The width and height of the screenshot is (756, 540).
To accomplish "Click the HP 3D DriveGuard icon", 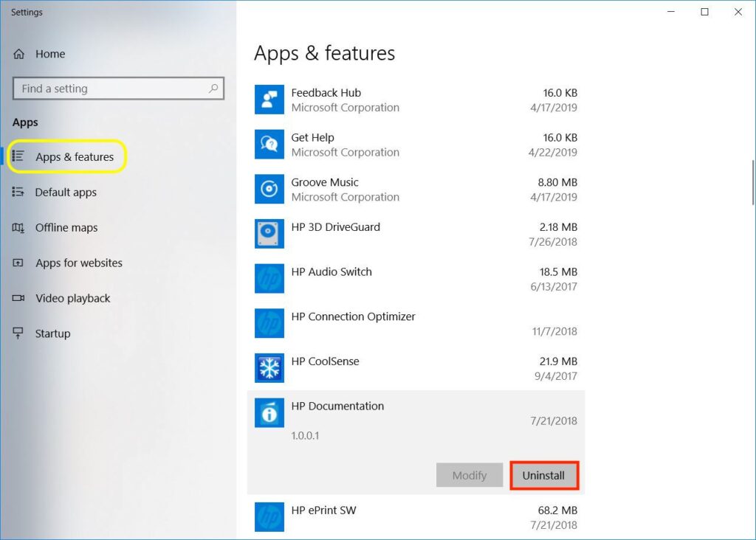I will [269, 234].
